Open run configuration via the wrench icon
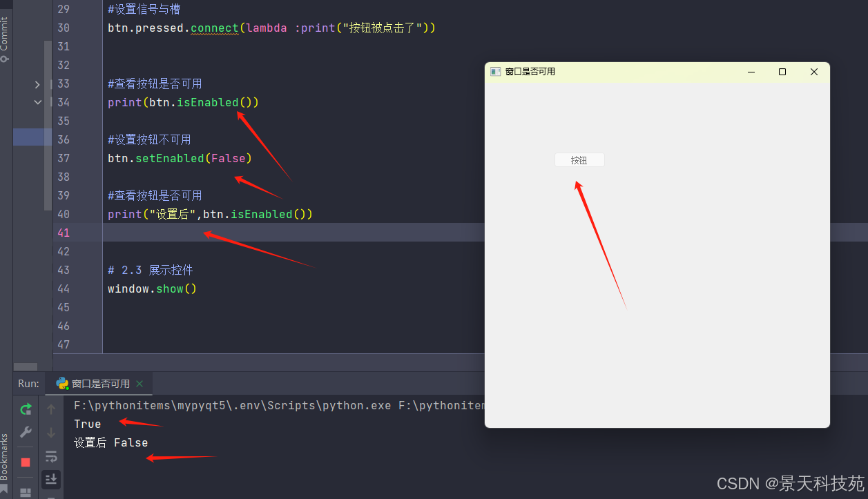This screenshot has width=868, height=499. (x=26, y=432)
